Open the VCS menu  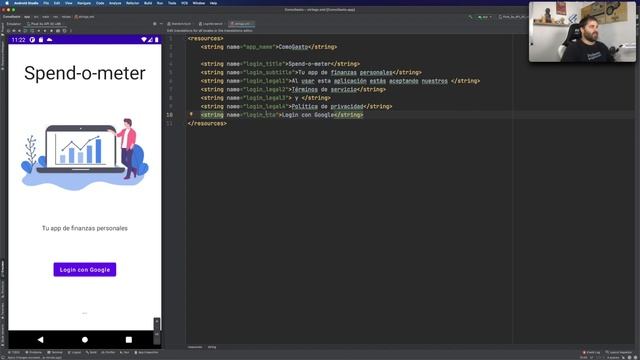tap(184, 3)
